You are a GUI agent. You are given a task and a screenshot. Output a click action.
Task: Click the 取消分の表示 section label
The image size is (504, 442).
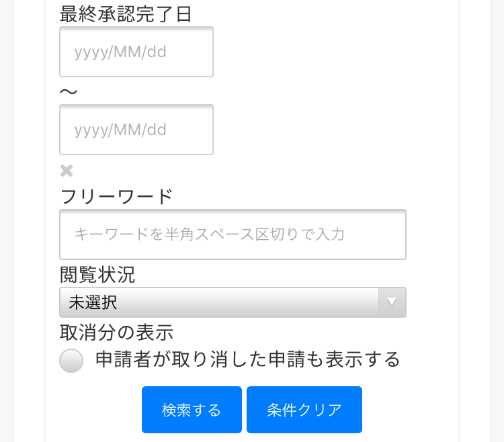tap(116, 332)
